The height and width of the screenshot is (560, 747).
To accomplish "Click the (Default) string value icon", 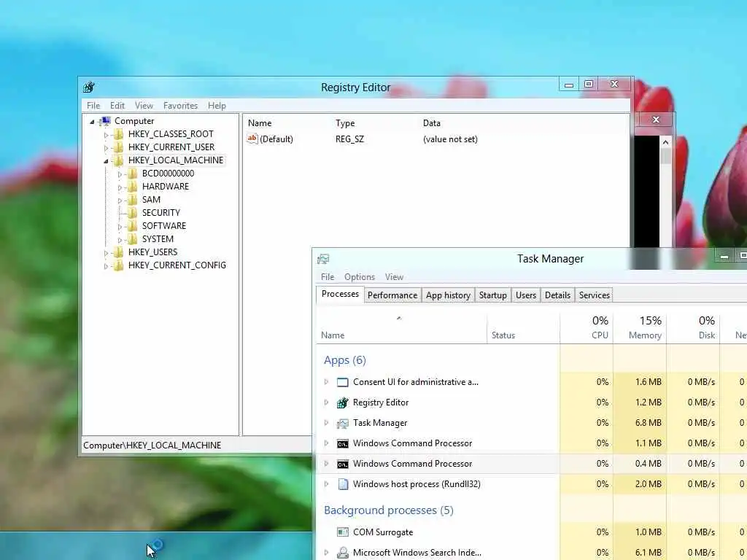I will [x=252, y=139].
